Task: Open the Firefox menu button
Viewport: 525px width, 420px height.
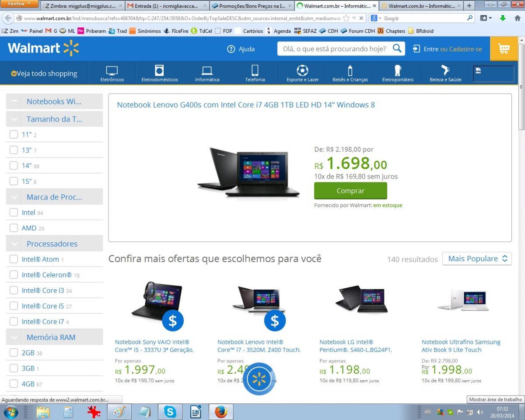Action: tap(20, 4)
